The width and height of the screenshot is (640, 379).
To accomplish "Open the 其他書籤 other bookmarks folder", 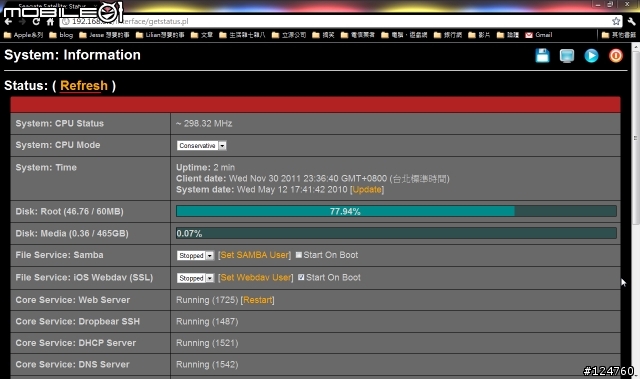I will 619,35.
